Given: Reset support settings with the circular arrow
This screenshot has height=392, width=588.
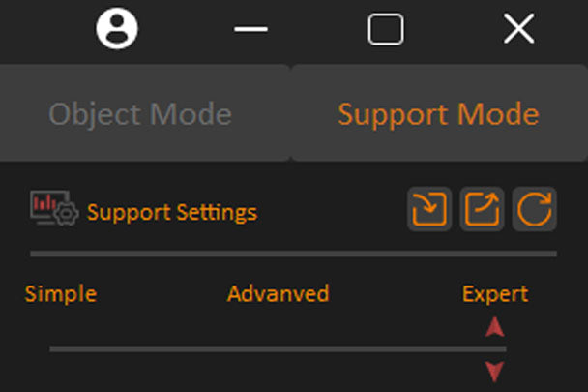Looking at the screenshot, I should coord(535,209).
